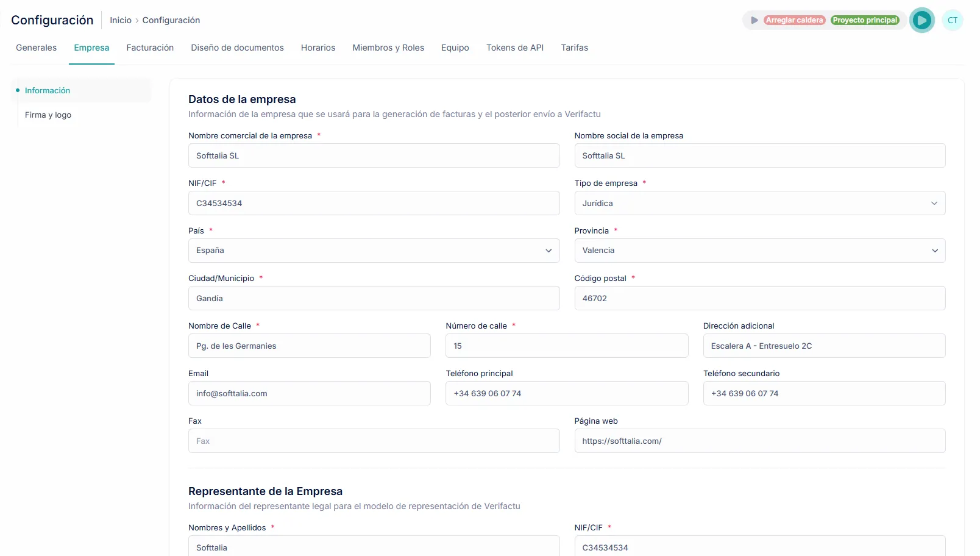
Task: Select Información in the sidebar
Action: (x=47, y=90)
